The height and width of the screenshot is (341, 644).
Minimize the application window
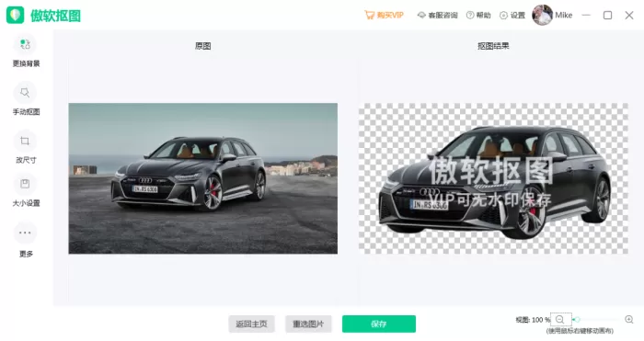coord(586,16)
